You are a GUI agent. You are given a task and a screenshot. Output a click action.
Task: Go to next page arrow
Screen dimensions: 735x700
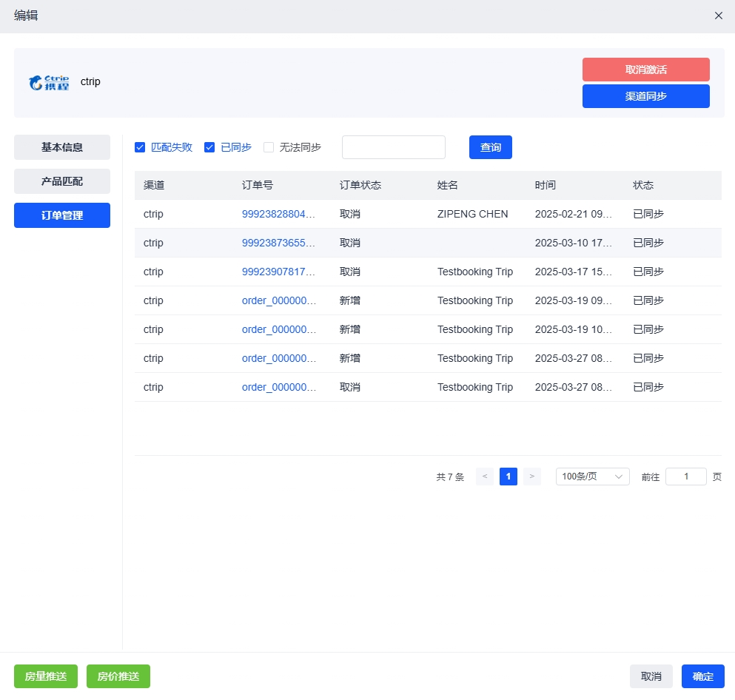[x=531, y=477]
